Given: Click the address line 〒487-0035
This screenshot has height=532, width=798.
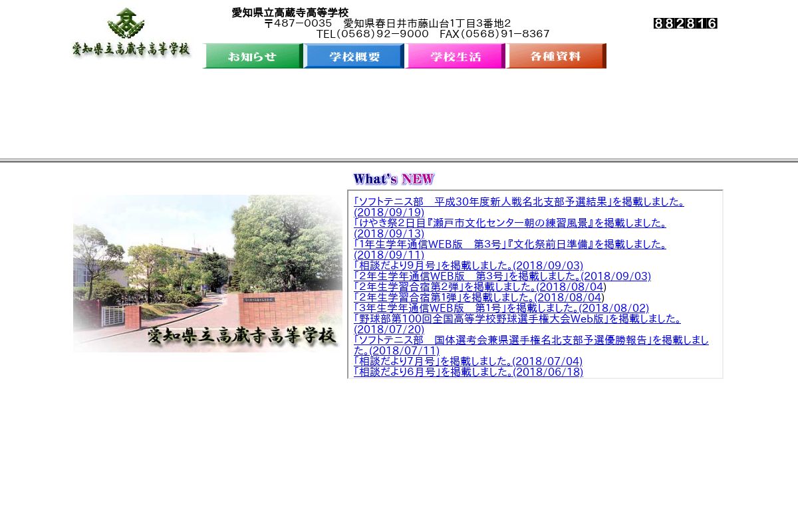Looking at the screenshot, I should (388, 23).
